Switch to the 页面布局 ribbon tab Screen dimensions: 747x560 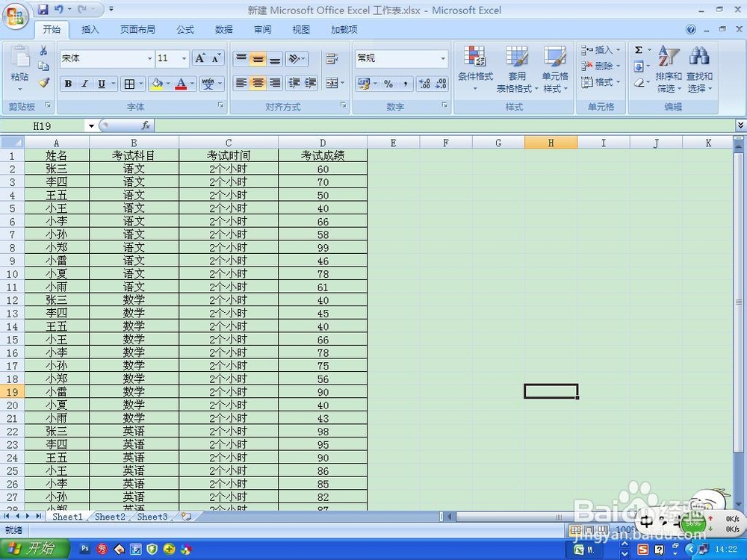[x=137, y=30]
